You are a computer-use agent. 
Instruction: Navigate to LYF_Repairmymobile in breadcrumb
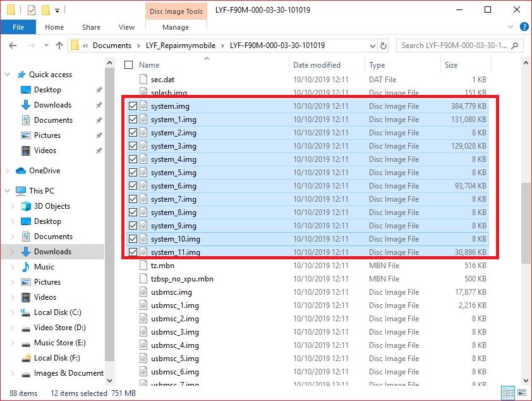pos(181,46)
